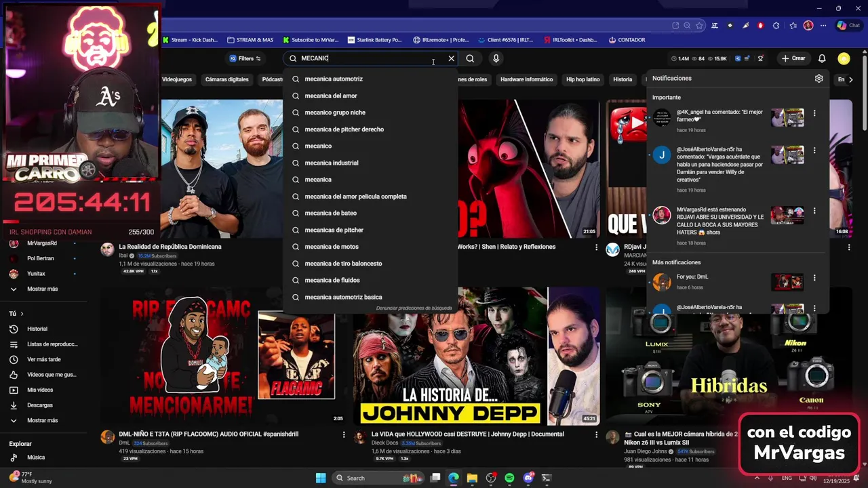Viewport: 868px width, 488px height.
Task: Open browser extensions puzzle icon
Action: (776, 26)
